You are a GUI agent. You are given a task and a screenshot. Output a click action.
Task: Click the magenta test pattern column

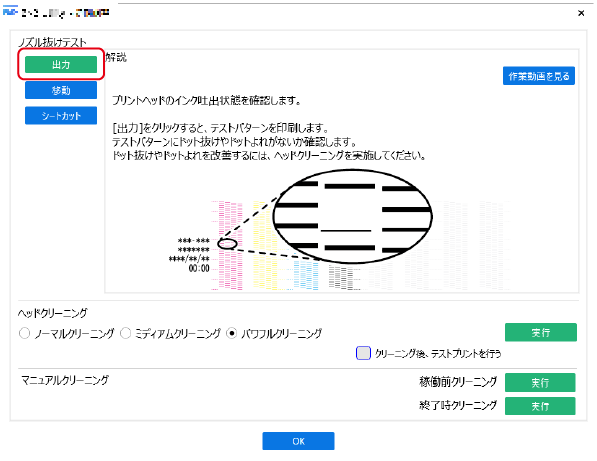(x=227, y=246)
